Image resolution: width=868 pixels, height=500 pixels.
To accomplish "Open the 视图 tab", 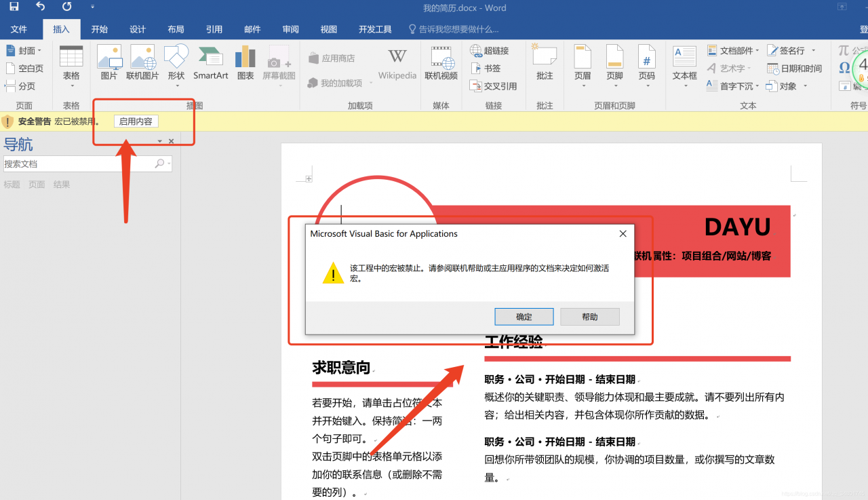I will click(x=329, y=29).
